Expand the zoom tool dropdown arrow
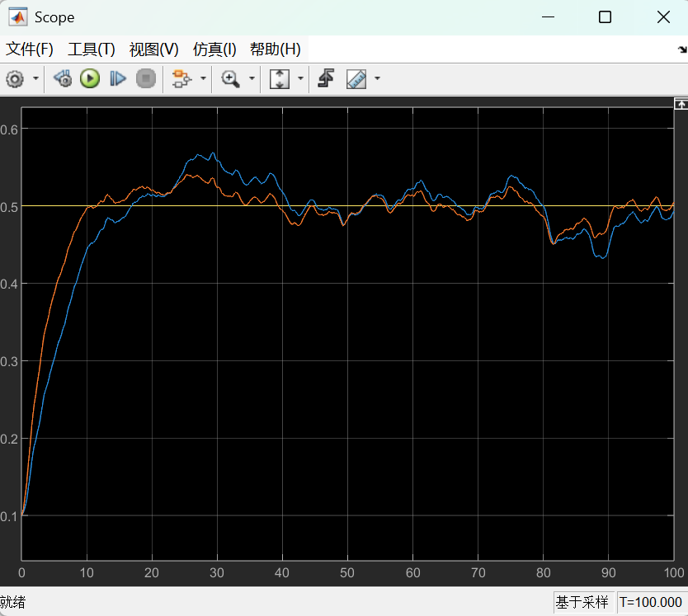 click(252, 79)
